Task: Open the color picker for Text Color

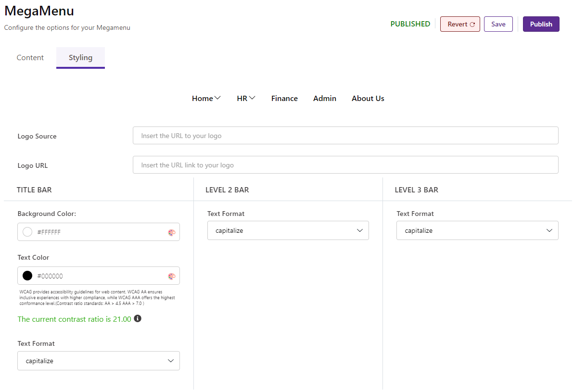Action: (x=171, y=276)
